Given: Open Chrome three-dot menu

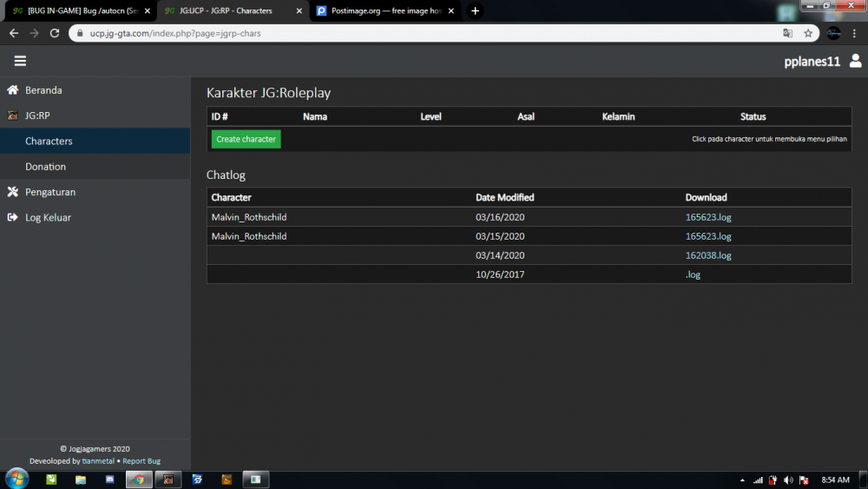Looking at the screenshot, I should click(x=855, y=33).
